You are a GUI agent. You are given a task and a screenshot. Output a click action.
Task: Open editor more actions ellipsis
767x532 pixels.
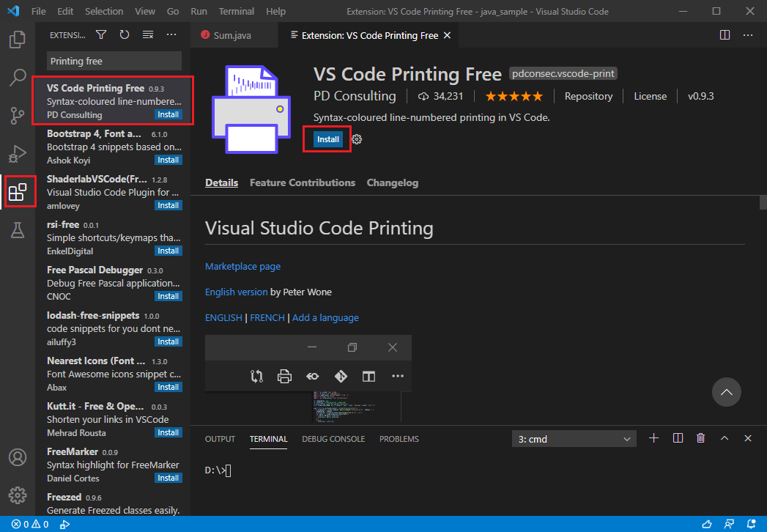click(x=748, y=34)
